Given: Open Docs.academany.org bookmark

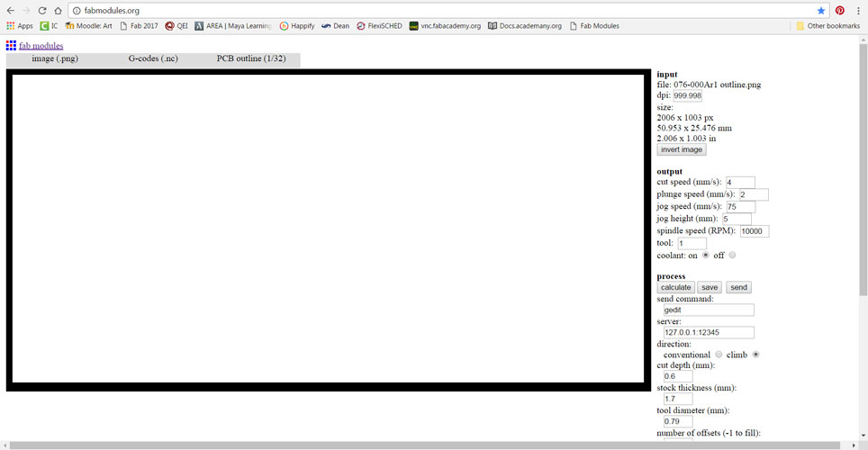Looking at the screenshot, I should [x=525, y=26].
